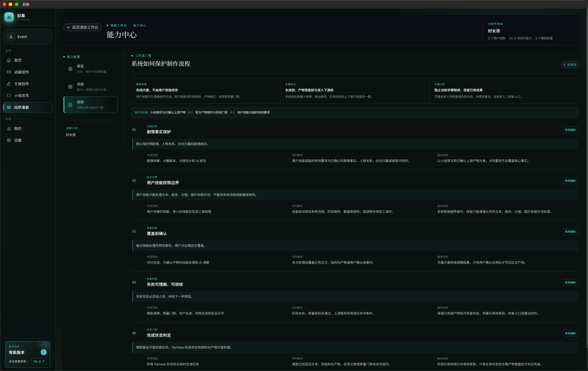
Task: Select the 首页 home icon
Action: (x=9, y=60)
